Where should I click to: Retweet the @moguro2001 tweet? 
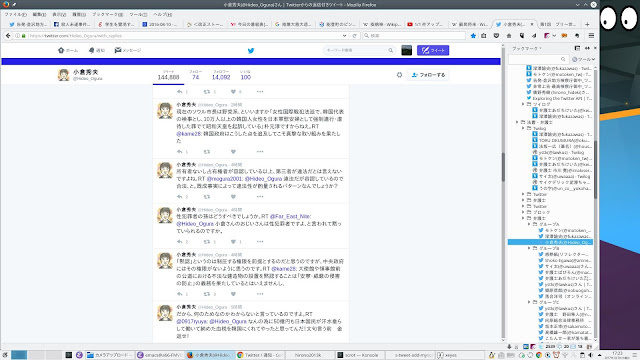click(x=207, y=197)
